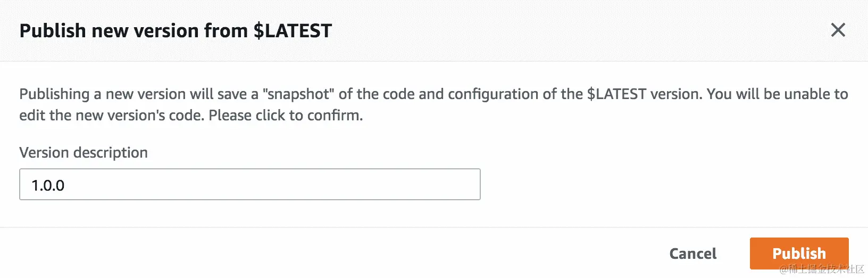The image size is (868, 278).
Task: Click the "Version description" field label
Action: (x=84, y=153)
